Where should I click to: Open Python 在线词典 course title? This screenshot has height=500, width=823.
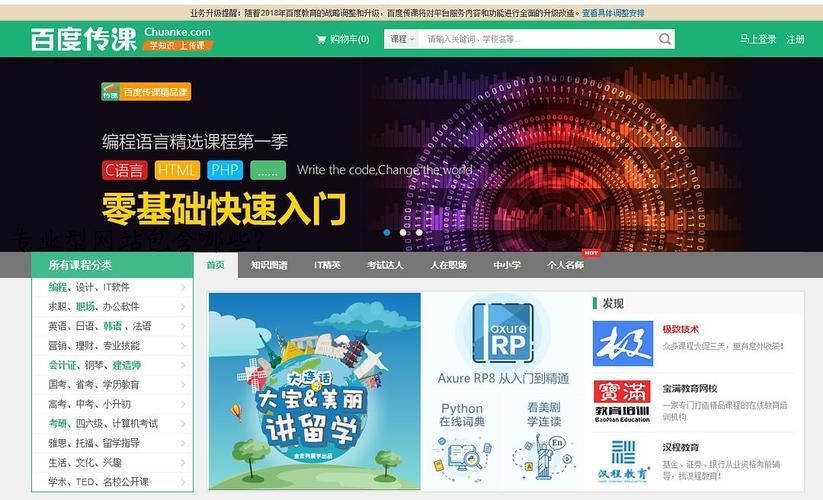pyautogui.click(x=462, y=414)
